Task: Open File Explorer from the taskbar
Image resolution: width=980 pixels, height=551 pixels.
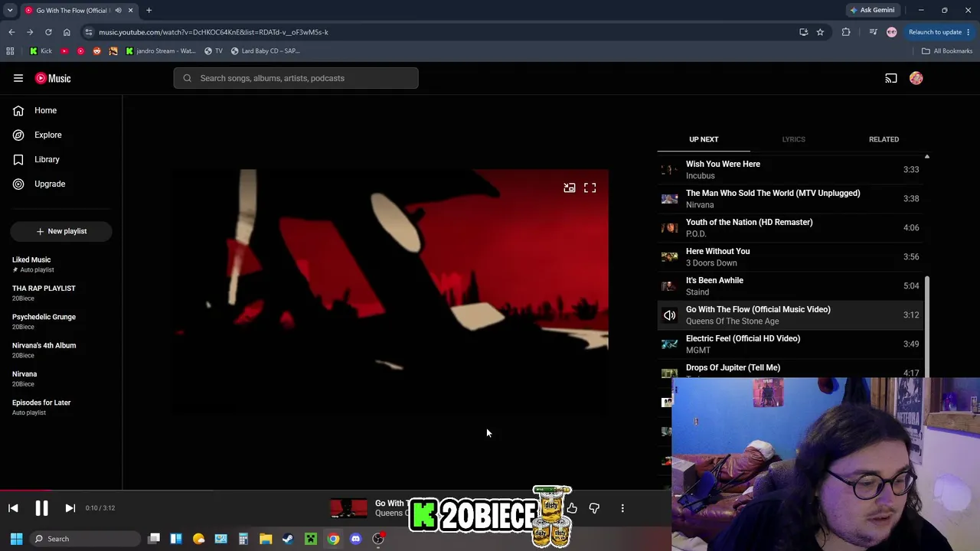Action: click(x=266, y=539)
